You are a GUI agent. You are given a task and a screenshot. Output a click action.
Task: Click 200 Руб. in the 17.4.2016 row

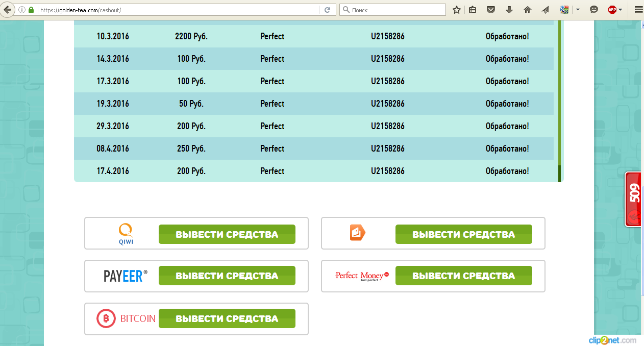(x=191, y=171)
